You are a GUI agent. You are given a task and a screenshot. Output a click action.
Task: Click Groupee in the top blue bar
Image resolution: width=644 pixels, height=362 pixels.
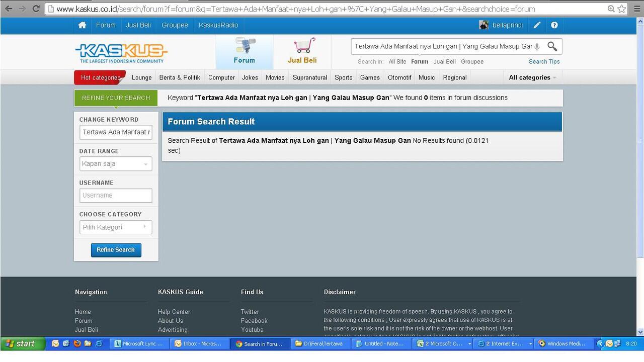tap(175, 25)
